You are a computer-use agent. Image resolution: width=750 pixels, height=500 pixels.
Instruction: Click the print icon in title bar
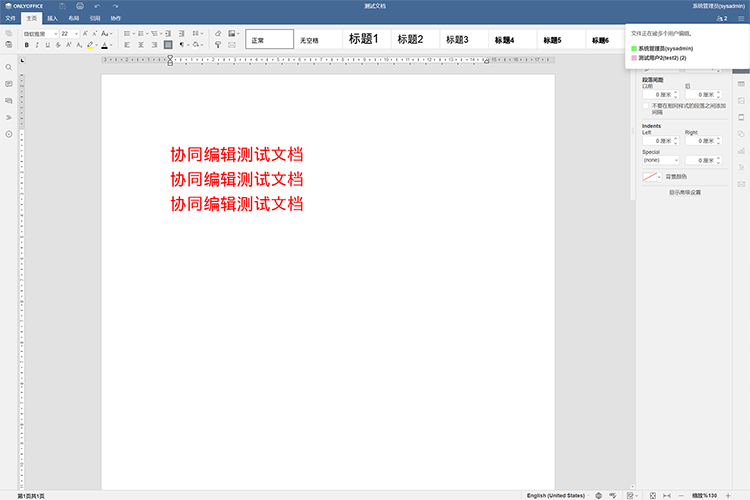click(79, 6)
